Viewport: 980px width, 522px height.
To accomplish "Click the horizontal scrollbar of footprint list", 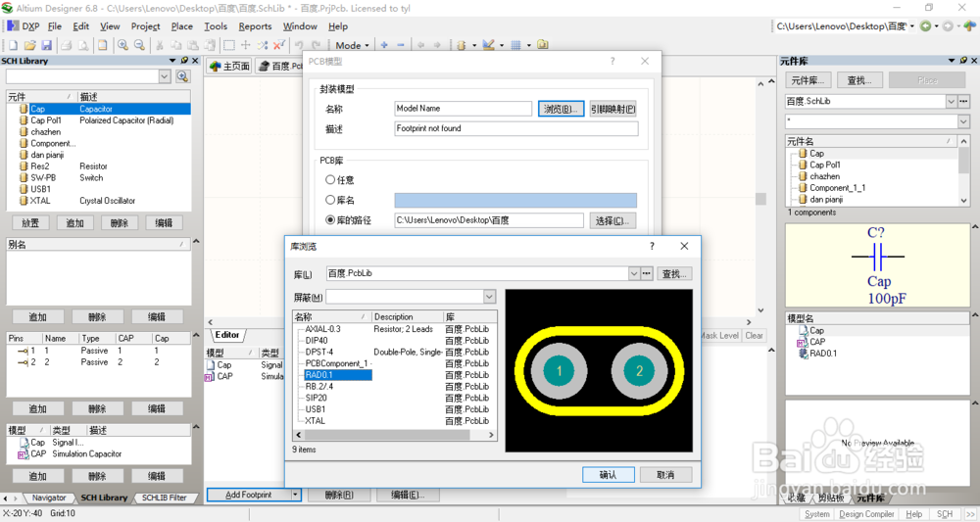I will coord(394,435).
